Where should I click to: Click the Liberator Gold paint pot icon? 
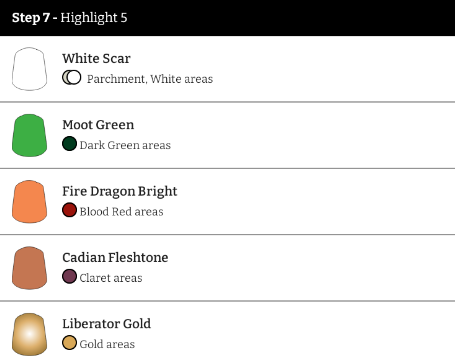(29, 334)
